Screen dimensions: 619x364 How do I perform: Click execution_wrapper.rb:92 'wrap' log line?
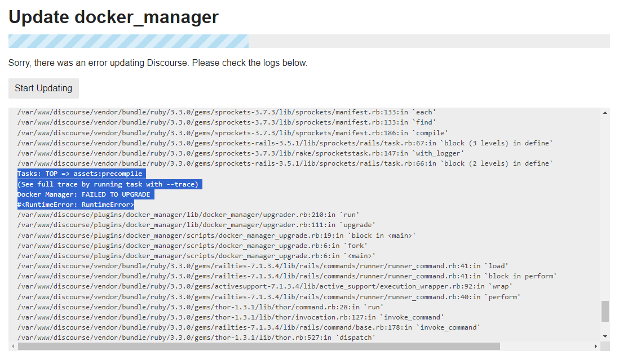pos(265,287)
